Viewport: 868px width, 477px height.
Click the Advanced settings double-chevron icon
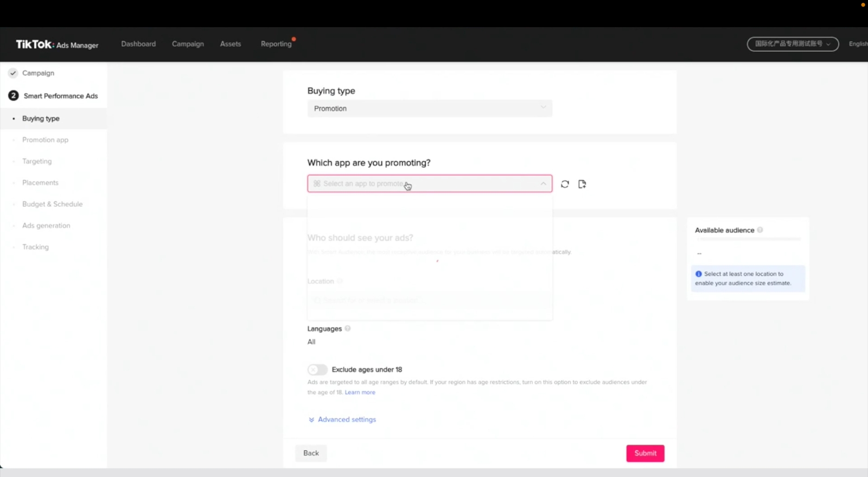[311, 419]
